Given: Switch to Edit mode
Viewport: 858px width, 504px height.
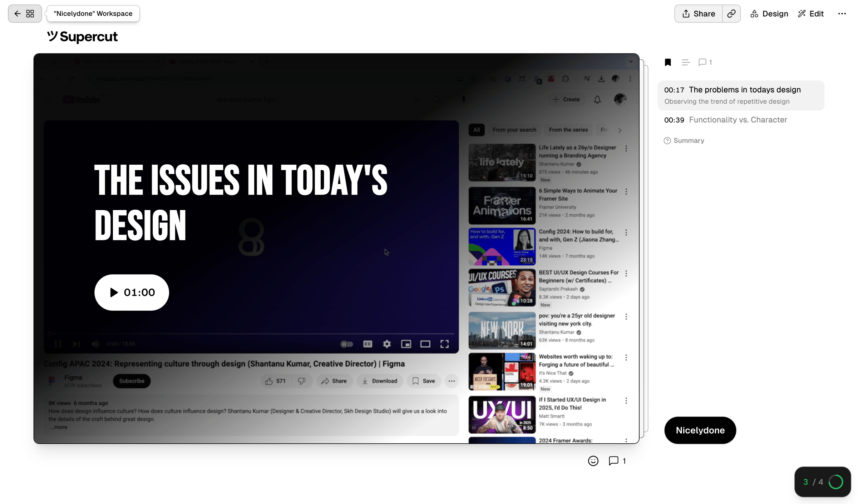Looking at the screenshot, I should (811, 14).
